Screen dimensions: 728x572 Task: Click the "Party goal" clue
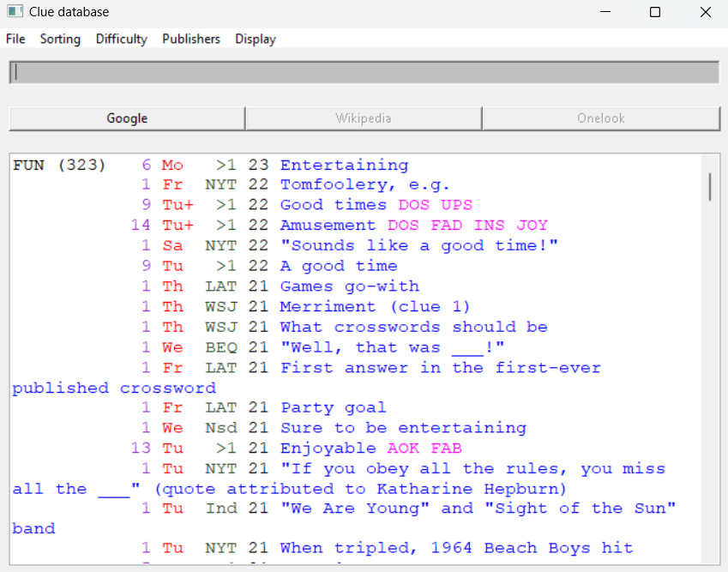click(x=341, y=407)
